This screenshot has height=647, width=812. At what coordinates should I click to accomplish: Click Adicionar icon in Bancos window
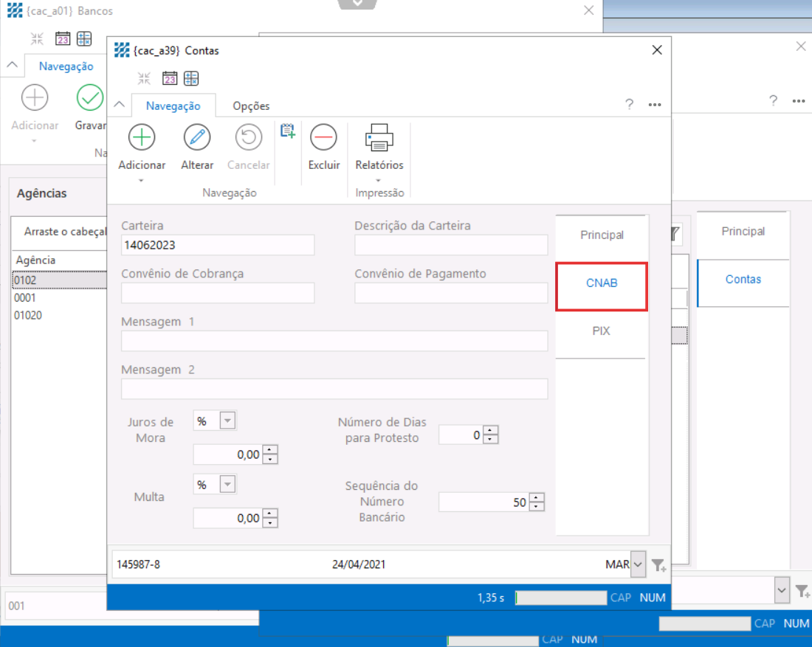tap(35, 97)
